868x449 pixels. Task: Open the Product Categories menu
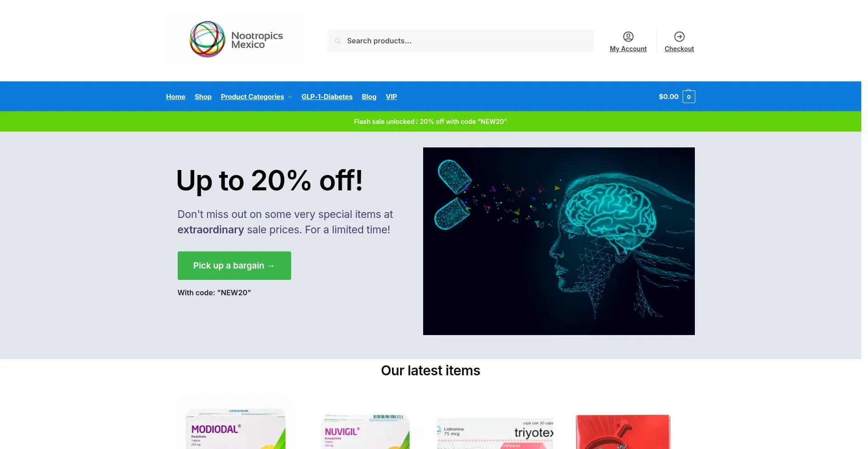[252, 97]
